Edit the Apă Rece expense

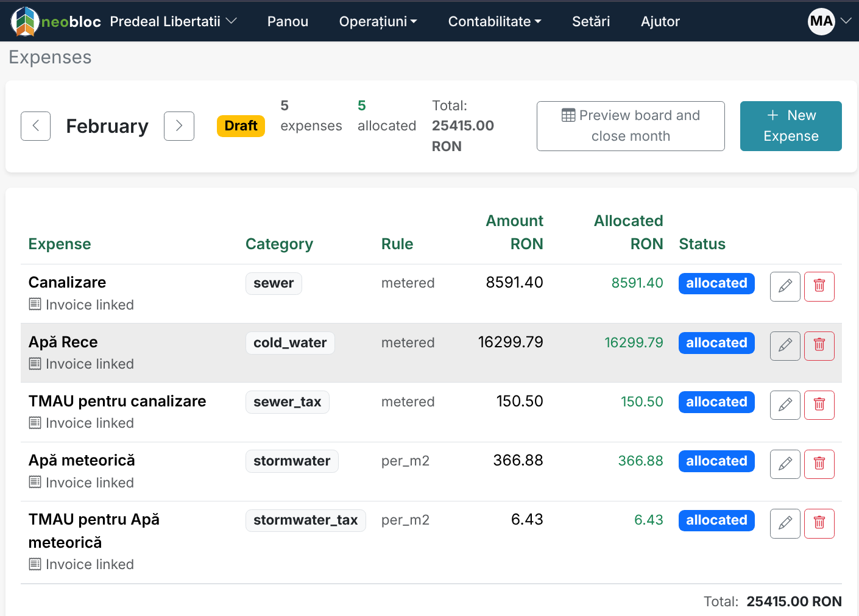[x=785, y=345]
